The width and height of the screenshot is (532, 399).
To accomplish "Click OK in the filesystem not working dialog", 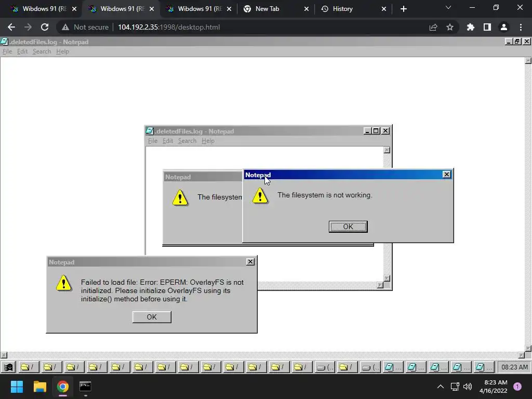I will click(x=348, y=227).
